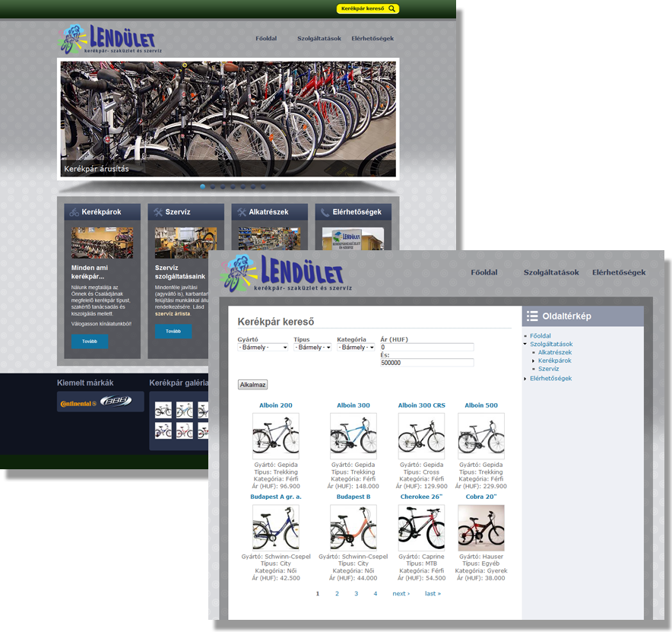Click the wrench icon beside Alkatrészek heading

(242, 212)
